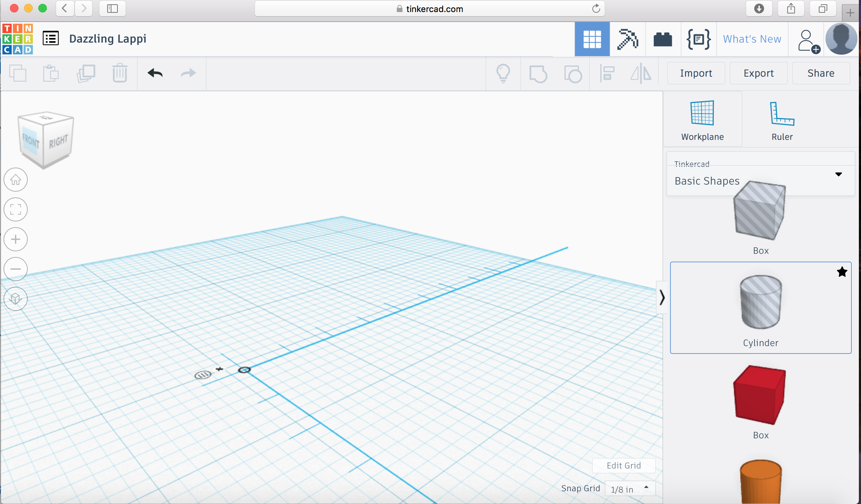
Task: Open the Bricks mode icon
Action: [x=663, y=39]
